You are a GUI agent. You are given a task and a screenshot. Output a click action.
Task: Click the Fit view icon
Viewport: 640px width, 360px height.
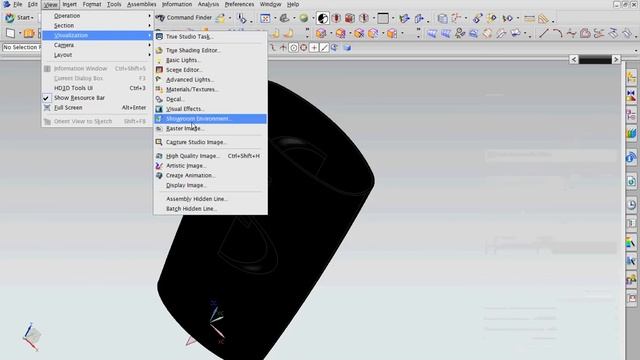265,18
